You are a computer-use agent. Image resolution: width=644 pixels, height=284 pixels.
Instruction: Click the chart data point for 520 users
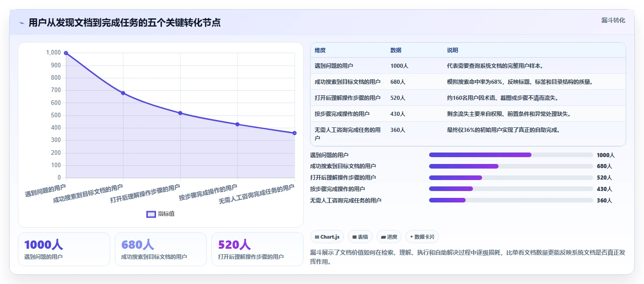point(180,113)
